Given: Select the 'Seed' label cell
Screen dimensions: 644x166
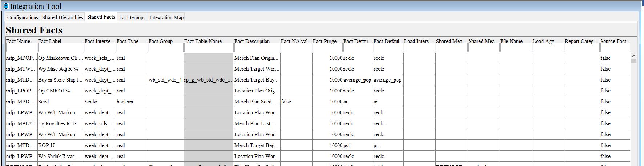Looking at the screenshot, I should pos(61,102).
